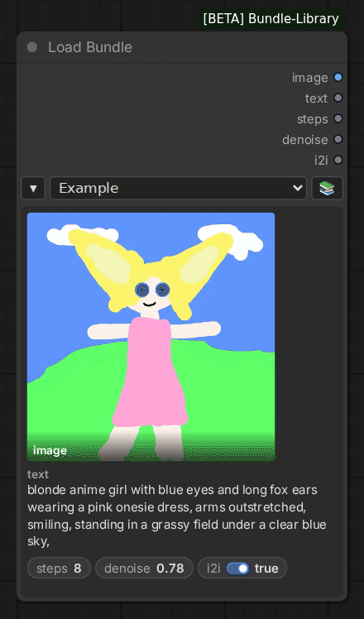364x619 pixels.
Task: Click the [BETA] Bundle-Library badge
Action: click(271, 19)
